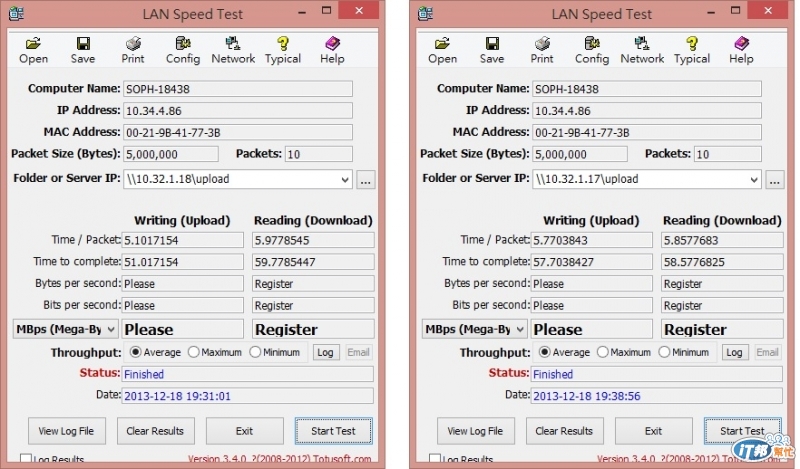Click Clear Results in right window
This screenshot has height=469, width=800.
click(x=564, y=431)
